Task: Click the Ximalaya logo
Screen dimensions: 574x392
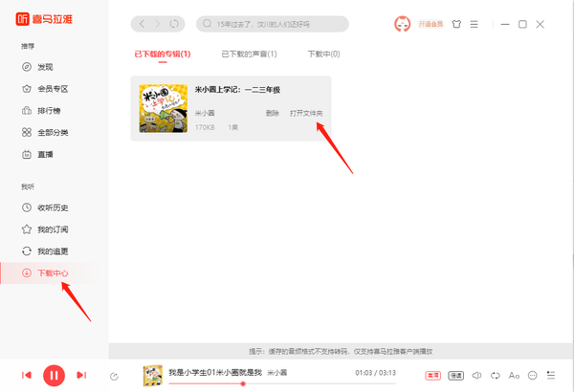Action: tap(44, 19)
